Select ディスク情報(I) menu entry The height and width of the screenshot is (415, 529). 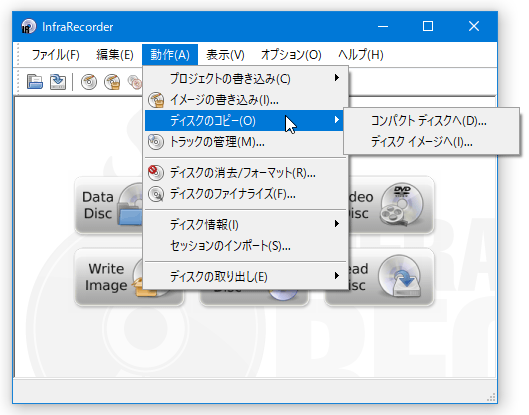(246, 224)
